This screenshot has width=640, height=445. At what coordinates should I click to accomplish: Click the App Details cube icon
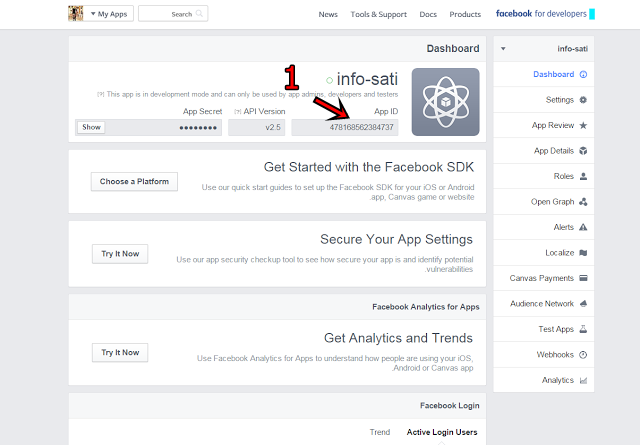pos(583,151)
